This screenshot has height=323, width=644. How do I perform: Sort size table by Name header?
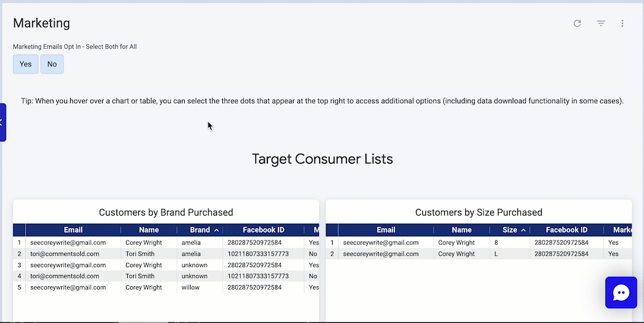[462, 230]
